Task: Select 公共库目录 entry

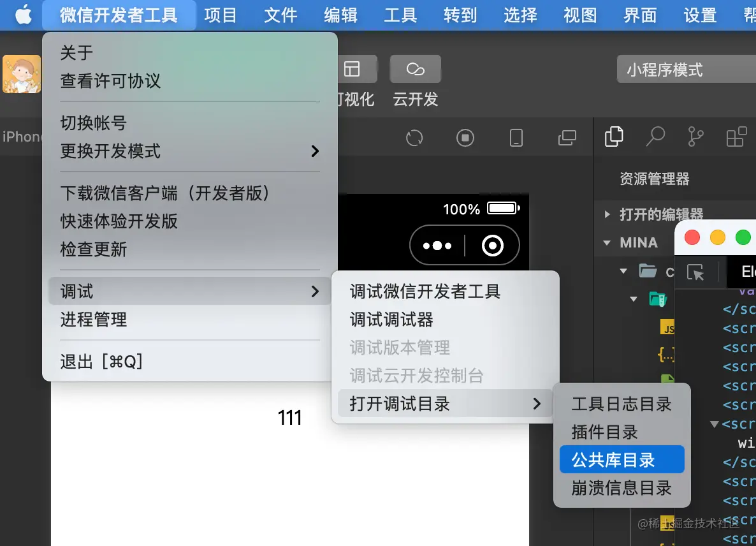Action: pyautogui.click(x=622, y=460)
